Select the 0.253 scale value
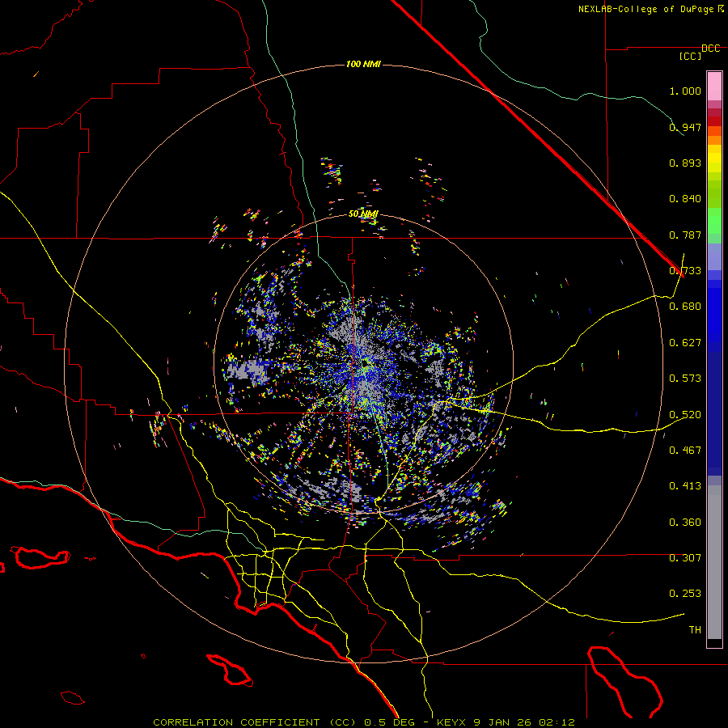 (685, 594)
